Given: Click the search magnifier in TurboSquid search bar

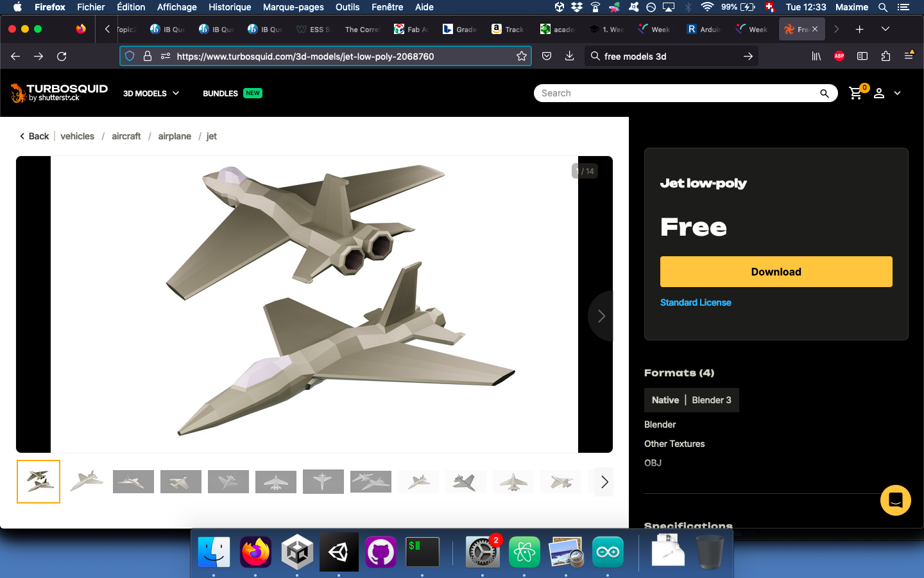Looking at the screenshot, I should click(825, 93).
